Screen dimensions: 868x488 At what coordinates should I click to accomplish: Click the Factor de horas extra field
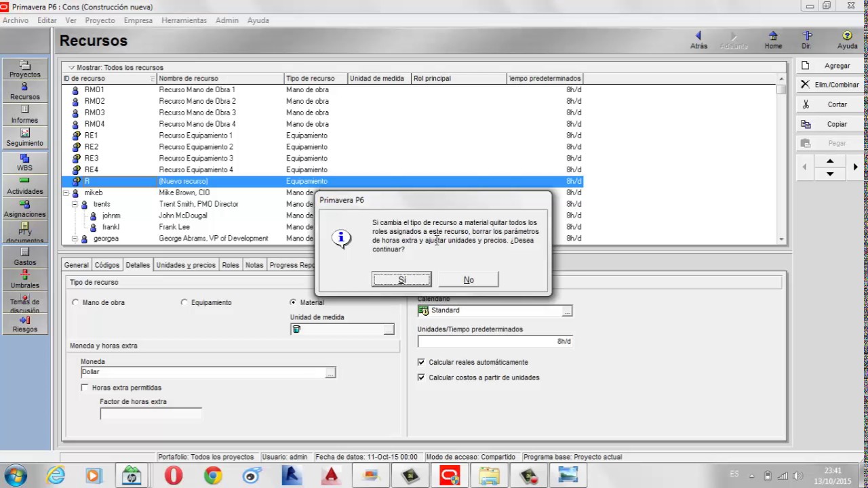[x=151, y=413]
